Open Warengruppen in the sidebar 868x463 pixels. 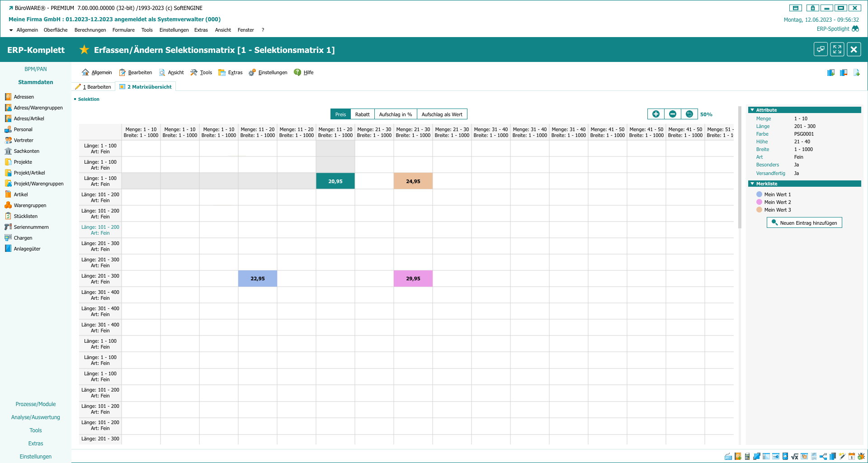30,205
